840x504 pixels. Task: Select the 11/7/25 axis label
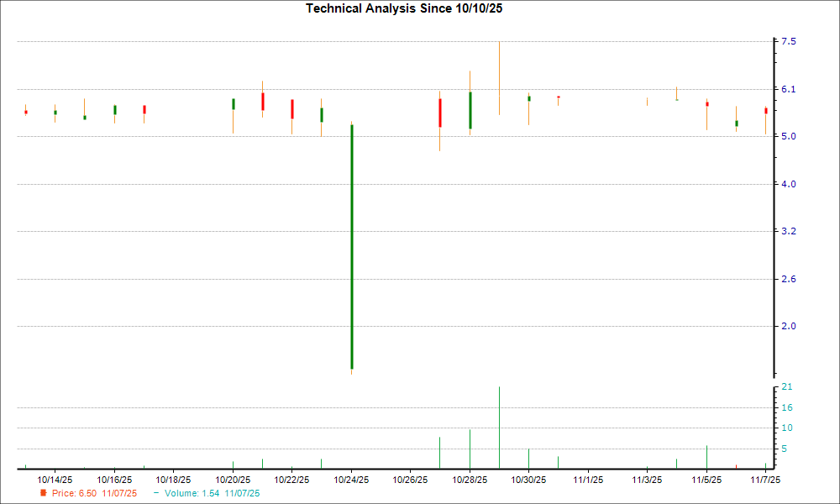(x=767, y=477)
